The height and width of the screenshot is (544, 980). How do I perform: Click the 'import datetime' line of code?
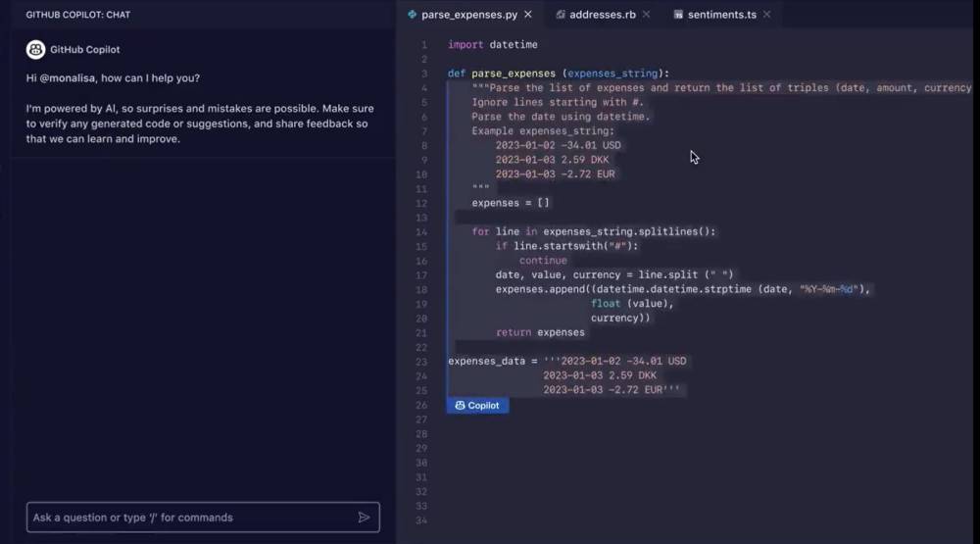pyautogui.click(x=493, y=45)
